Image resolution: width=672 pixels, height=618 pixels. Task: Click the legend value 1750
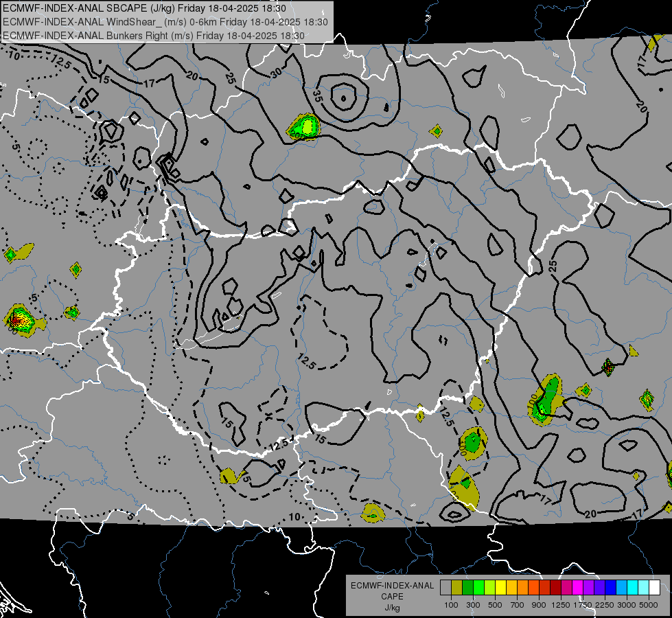pos(583,605)
